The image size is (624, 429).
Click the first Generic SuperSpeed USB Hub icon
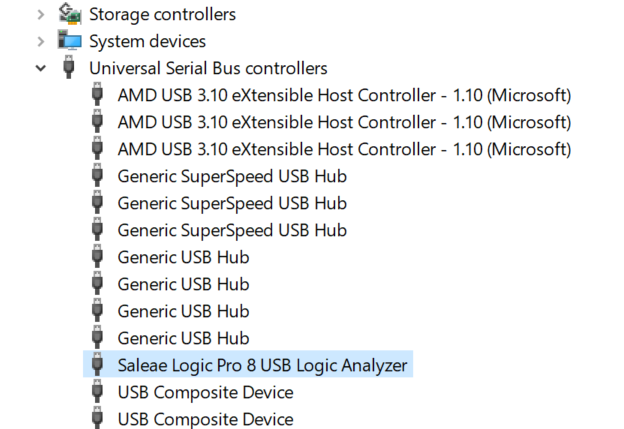pos(97,177)
